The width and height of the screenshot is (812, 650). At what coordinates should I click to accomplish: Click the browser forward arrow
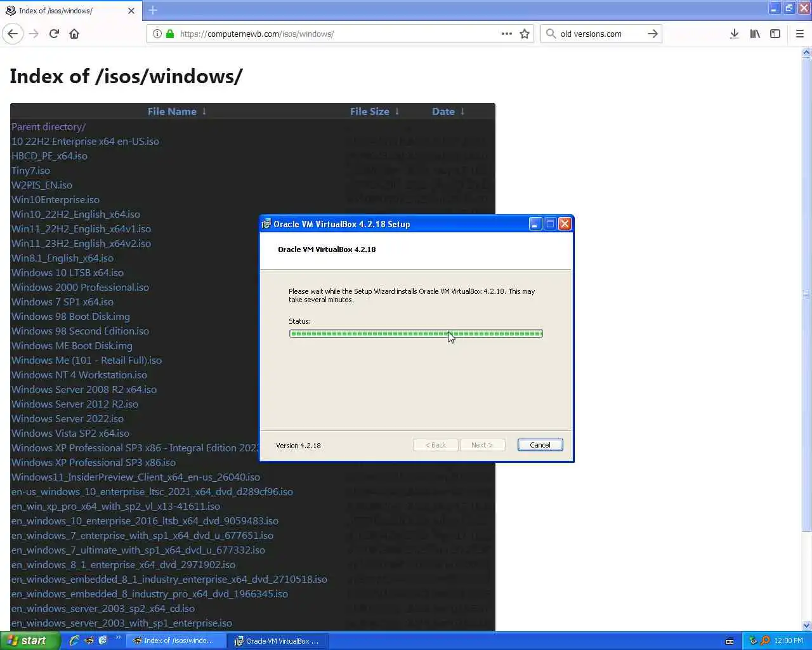(34, 34)
